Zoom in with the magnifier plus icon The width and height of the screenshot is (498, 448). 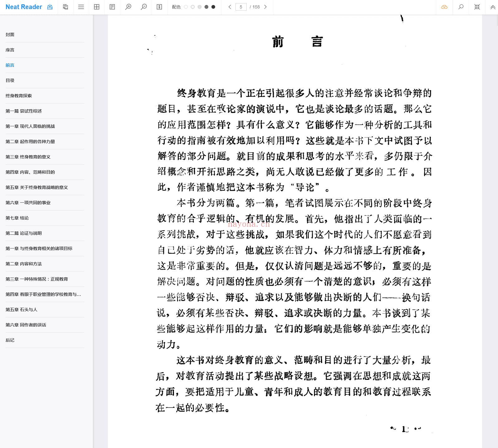[x=128, y=7]
